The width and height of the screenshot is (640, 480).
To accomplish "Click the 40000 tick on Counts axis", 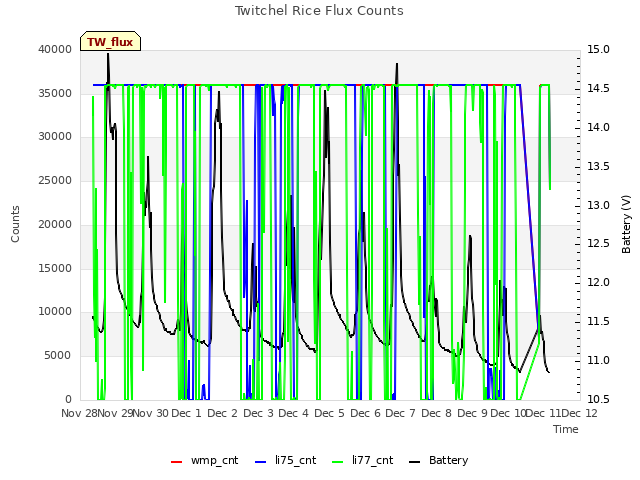I will [55, 49].
